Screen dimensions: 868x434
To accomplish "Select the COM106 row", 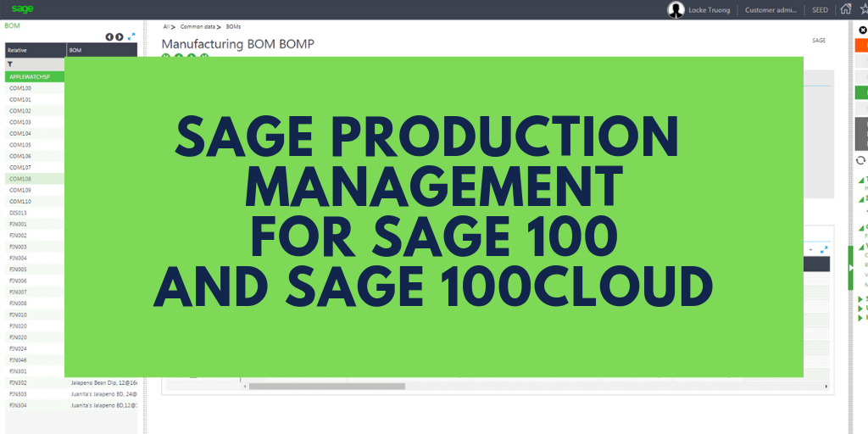I will [x=36, y=156].
